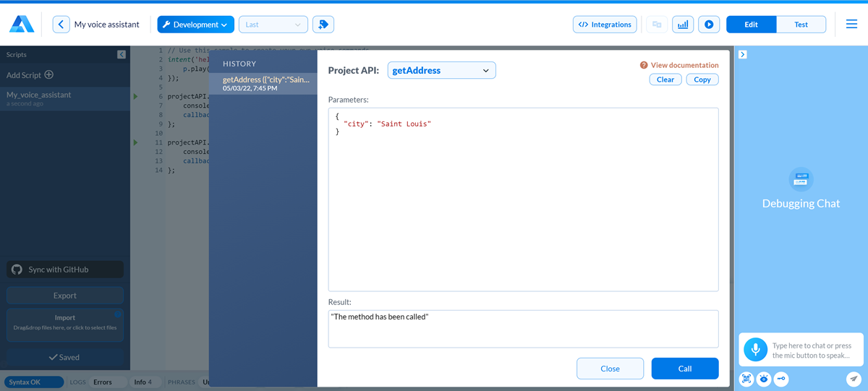Screen dimensions: 868x391
Task: Click the Close button in dialog
Action: tap(610, 369)
